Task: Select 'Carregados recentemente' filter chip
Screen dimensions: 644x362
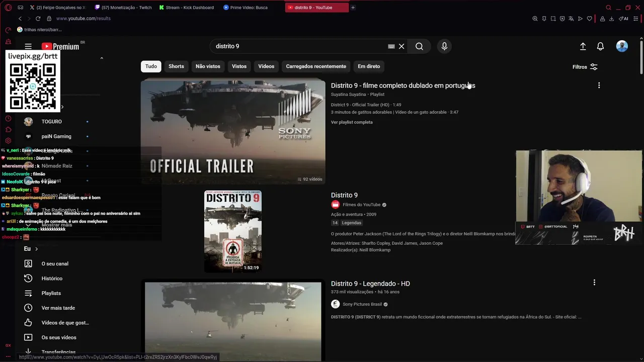Action: tap(316, 66)
